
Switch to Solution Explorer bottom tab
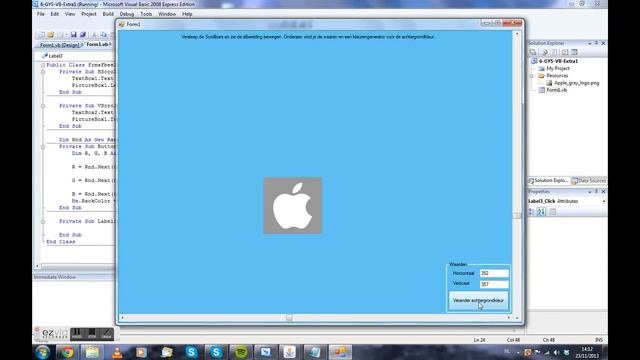click(548, 180)
